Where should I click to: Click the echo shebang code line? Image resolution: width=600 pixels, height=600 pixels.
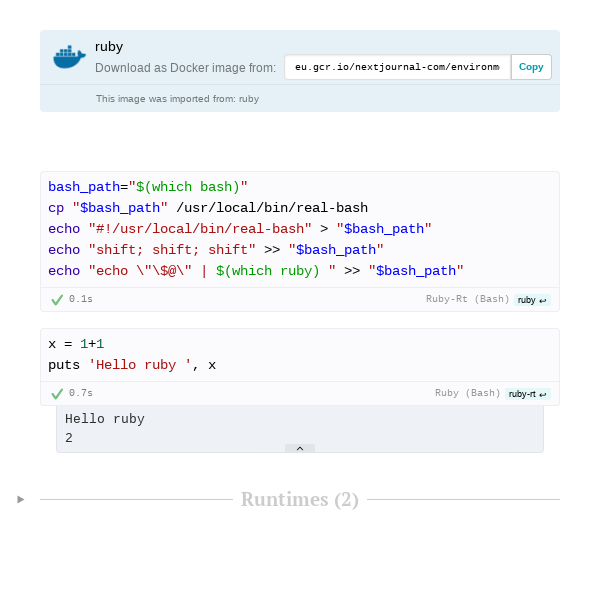point(240,229)
